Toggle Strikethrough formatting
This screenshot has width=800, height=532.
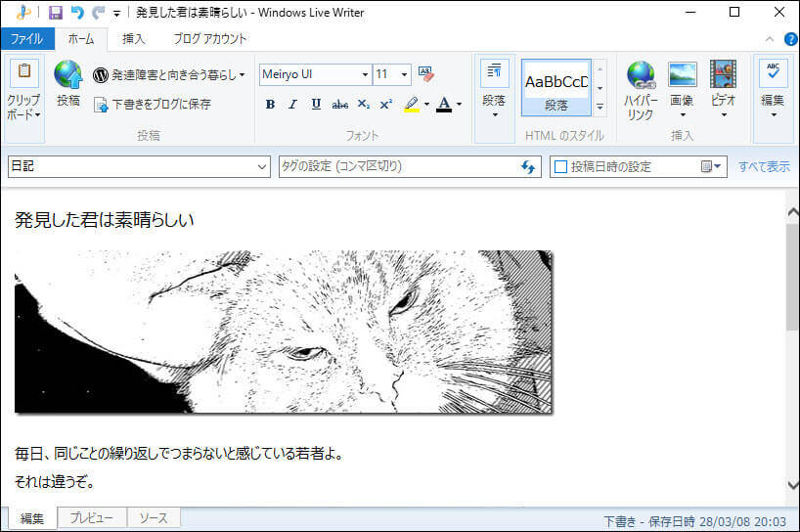click(340, 105)
